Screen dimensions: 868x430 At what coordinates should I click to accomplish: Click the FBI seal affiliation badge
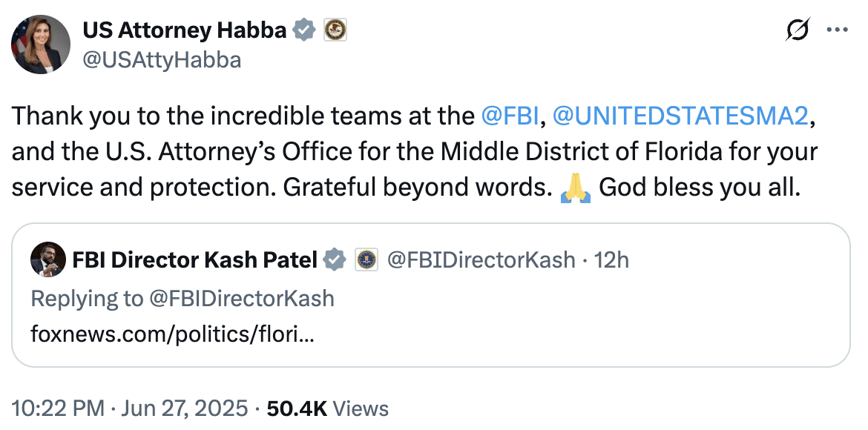pyautogui.click(x=366, y=259)
